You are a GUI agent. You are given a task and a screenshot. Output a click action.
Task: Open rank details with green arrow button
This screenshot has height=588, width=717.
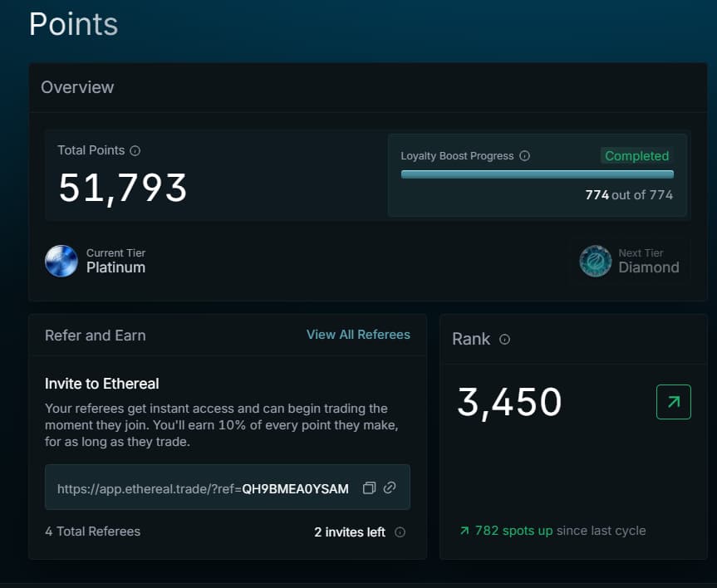[x=673, y=402]
